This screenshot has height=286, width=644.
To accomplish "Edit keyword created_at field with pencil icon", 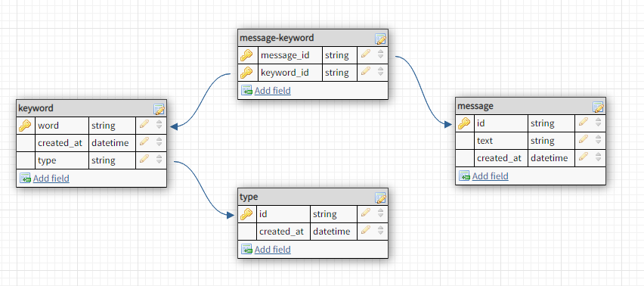I will (x=144, y=141).
